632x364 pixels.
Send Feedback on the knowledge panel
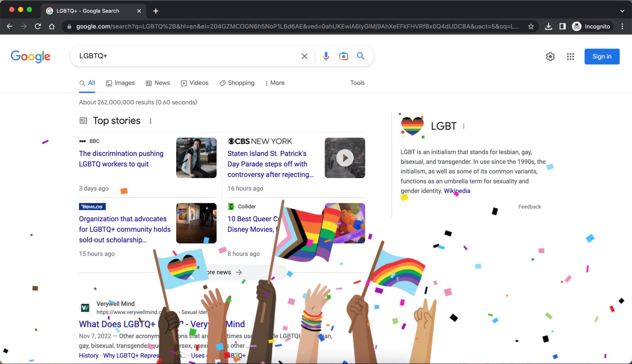(x=530, y=206)
